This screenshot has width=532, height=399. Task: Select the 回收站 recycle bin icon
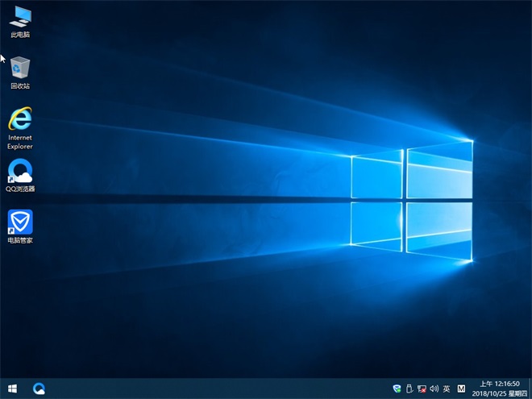click(x=21, y=68)
